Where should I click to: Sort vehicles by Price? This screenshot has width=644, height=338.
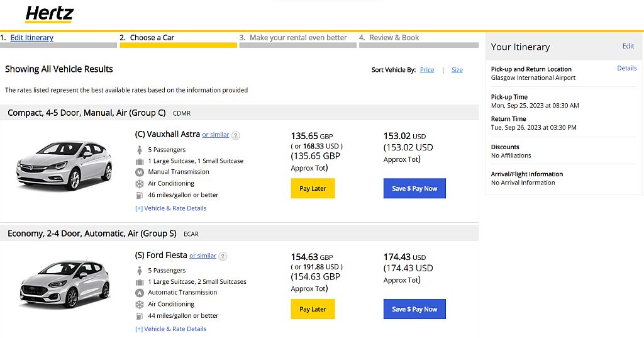click(x=427, y=70)
